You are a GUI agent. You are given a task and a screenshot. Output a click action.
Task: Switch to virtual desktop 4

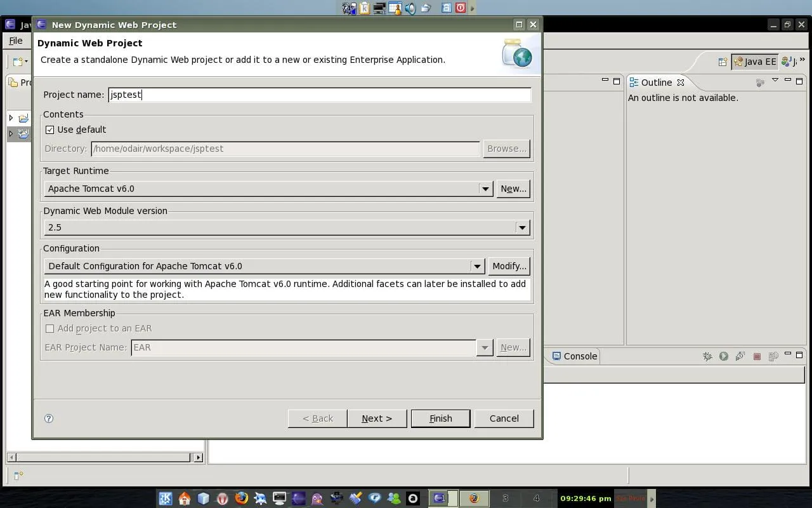(537, 498)
